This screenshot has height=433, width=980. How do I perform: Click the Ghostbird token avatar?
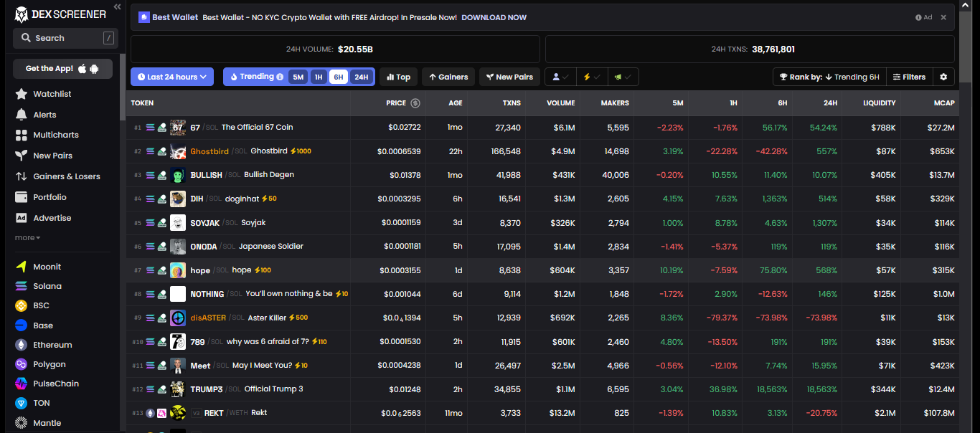coord(178,151)
